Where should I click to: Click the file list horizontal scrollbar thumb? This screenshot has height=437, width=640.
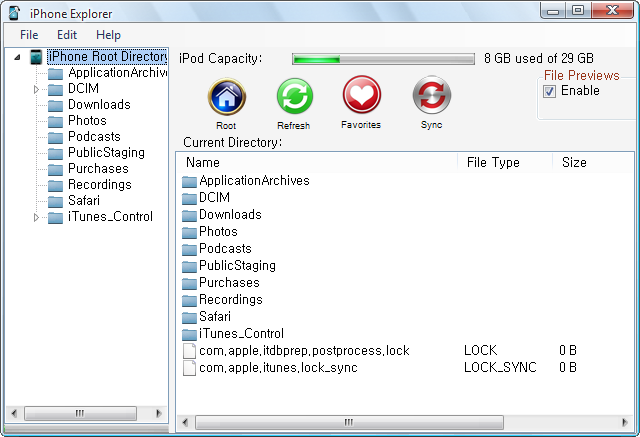pyautogui.click(x=349, y=422)
